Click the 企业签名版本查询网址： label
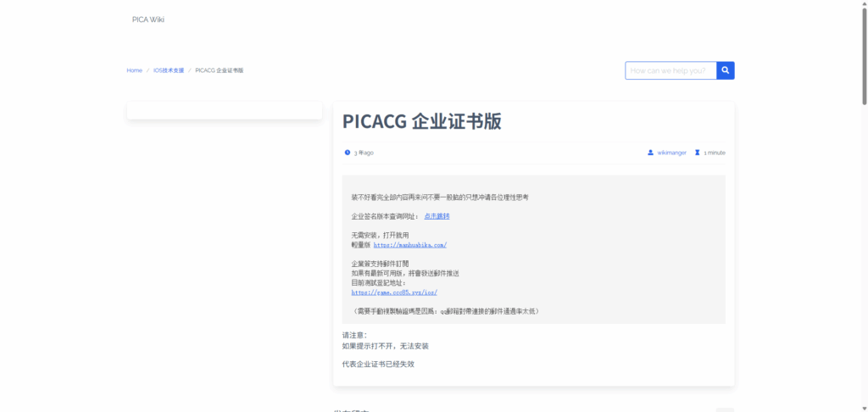 pyautogui.click(x=386, y=216)
